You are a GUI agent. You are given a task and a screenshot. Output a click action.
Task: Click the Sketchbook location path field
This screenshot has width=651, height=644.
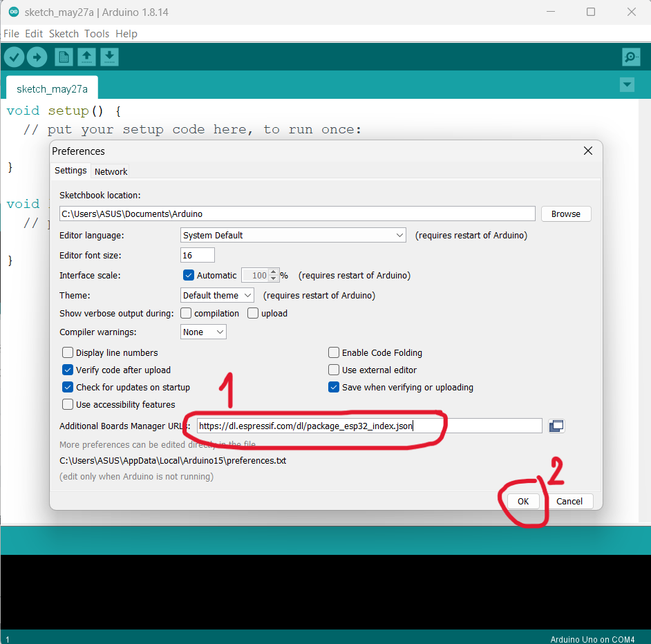point(297,214)
